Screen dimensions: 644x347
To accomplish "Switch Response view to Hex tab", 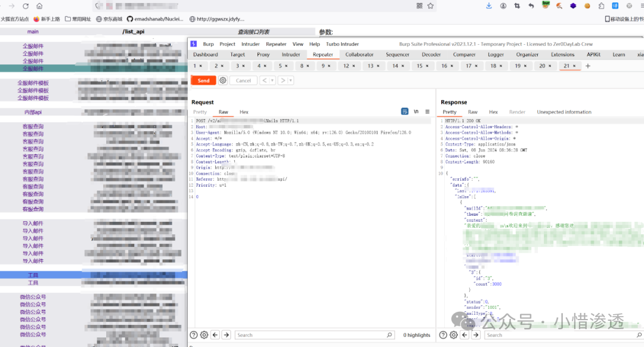I will coord(493,112).
